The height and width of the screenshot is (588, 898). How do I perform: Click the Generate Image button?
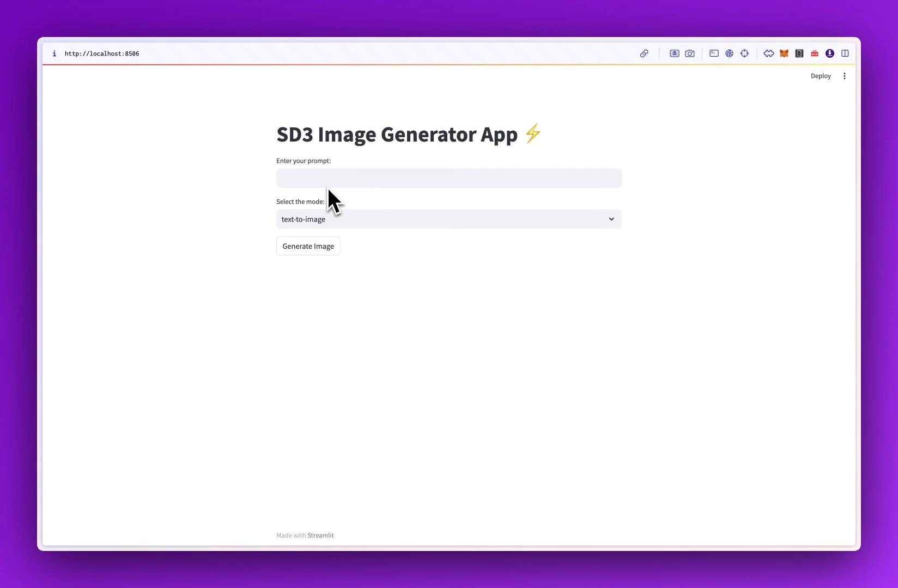[308, 246]
